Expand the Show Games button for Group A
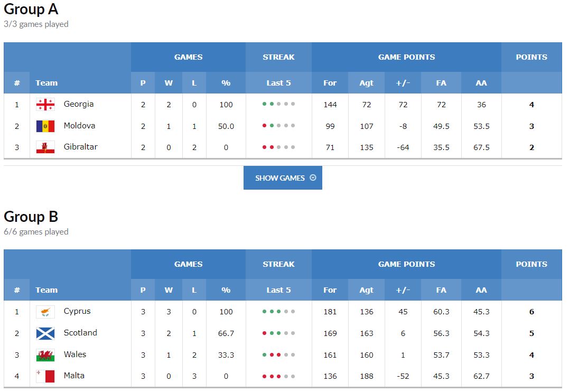This screenshot has height=392, width=569. click(x=283, y=178)
